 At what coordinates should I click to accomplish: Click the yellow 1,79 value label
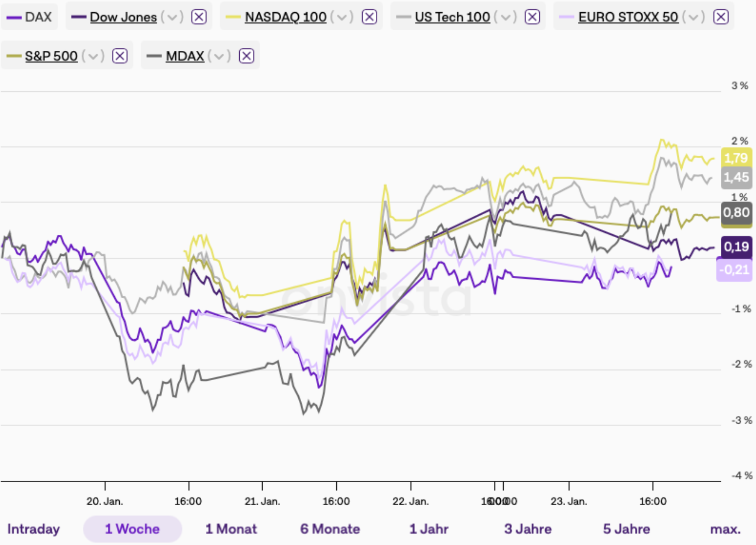coord(736,158)
